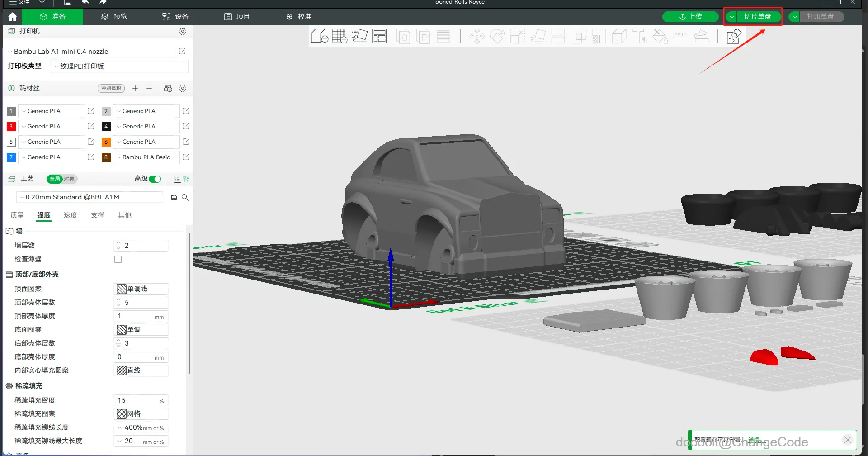Click the 上传 upload button
The image size is (868, 456).
pos(690,17)
